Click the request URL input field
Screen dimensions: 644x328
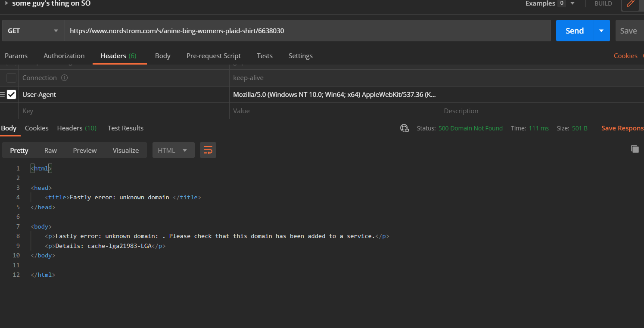coord(308,31)
